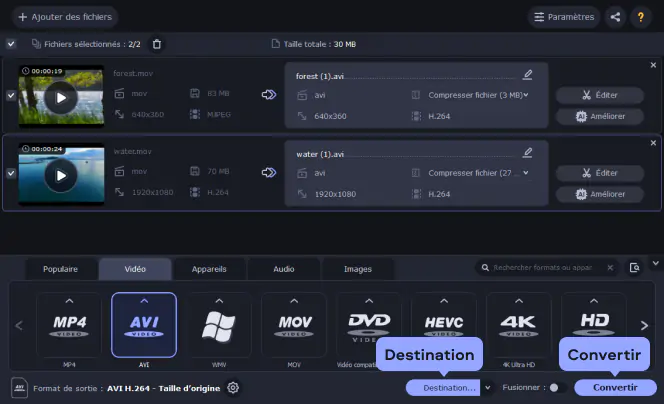The height and width of the screenshot is (404, 664).
Task: Play the water.mov preview
Action: pos(61,176)
